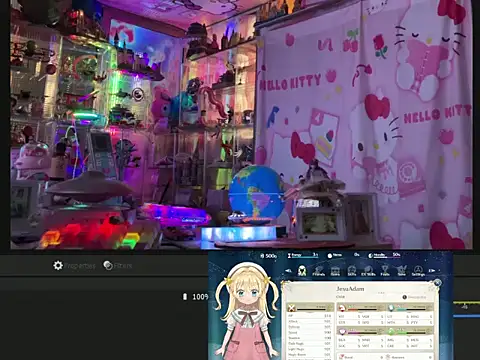480x360 pixels.
Task: Click the red attribute group icon above VIT
Action: tap(342, 308)
